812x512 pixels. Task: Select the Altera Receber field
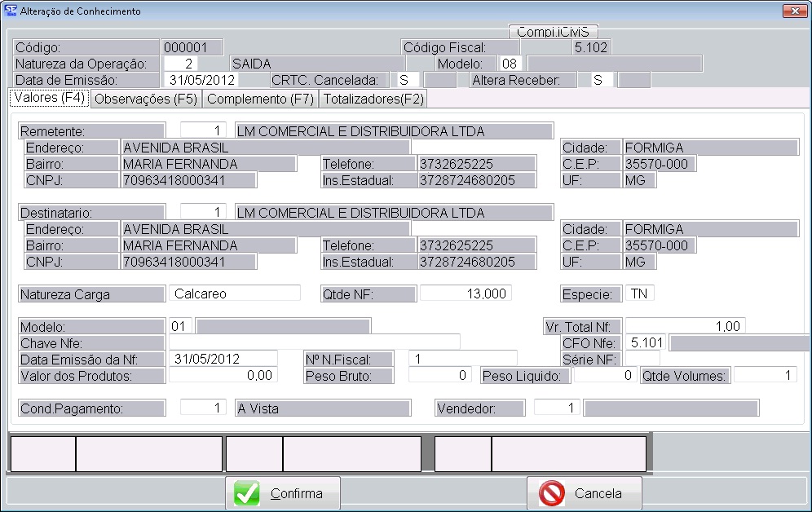[601, 80]
